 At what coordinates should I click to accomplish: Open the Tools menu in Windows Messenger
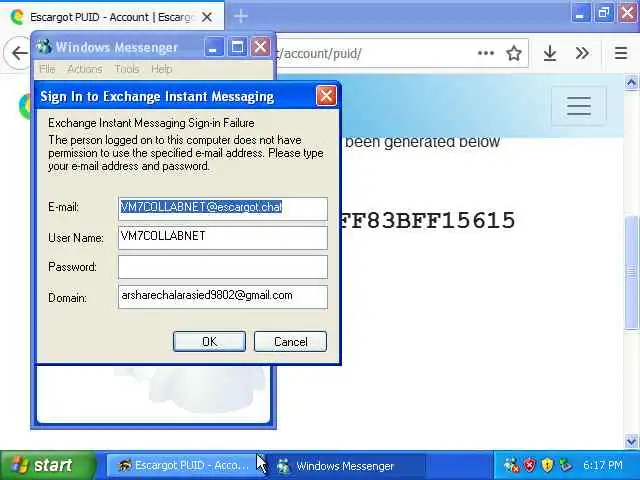tap(127, 69)
